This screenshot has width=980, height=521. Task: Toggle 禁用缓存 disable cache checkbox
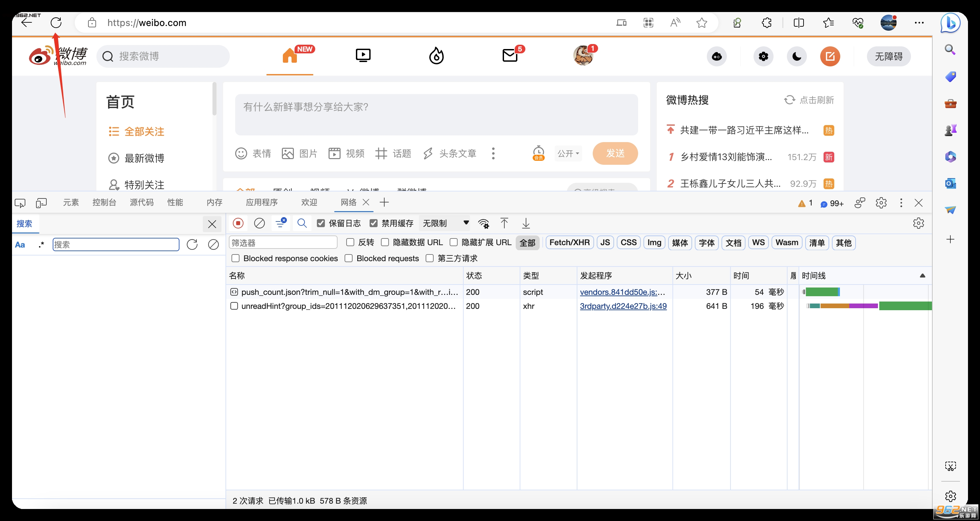374,223
